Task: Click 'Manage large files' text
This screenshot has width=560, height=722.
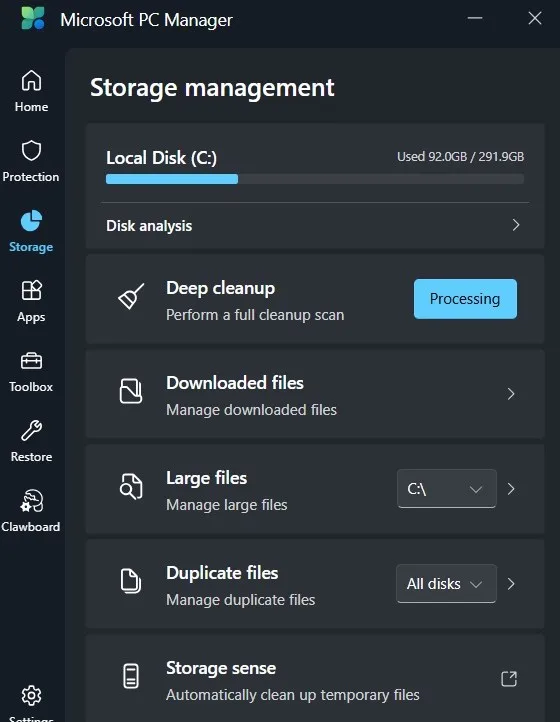Action: pyautogui.click(x=227, y=505)
